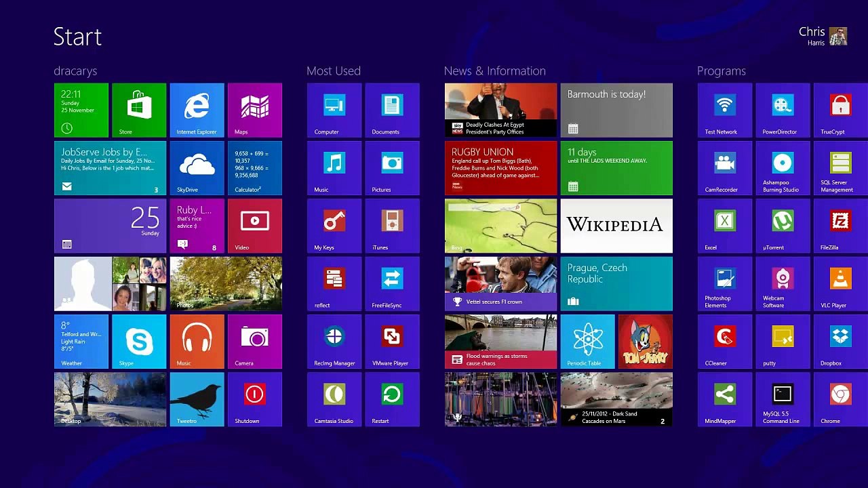
Task: Open the TrueCrypt tile
Action: click(841, 110)
